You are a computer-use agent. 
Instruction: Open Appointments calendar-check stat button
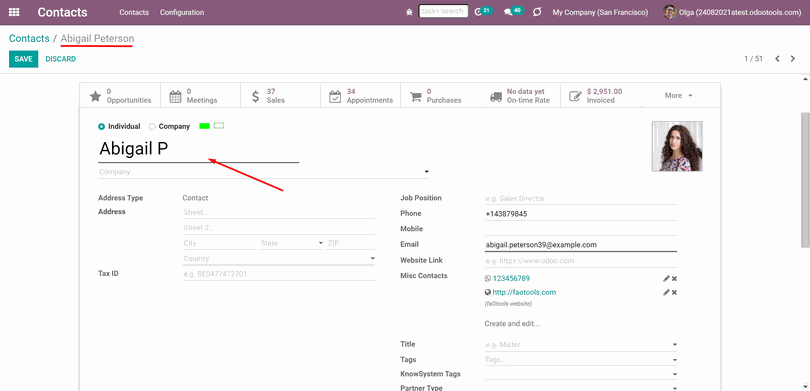click(x=361, y=96)
